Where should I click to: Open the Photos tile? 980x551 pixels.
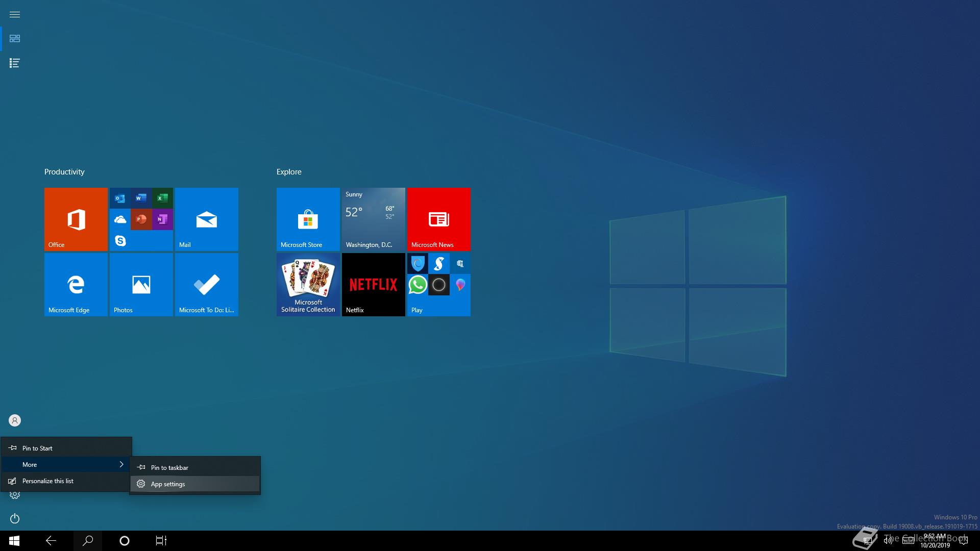(141, 285)
